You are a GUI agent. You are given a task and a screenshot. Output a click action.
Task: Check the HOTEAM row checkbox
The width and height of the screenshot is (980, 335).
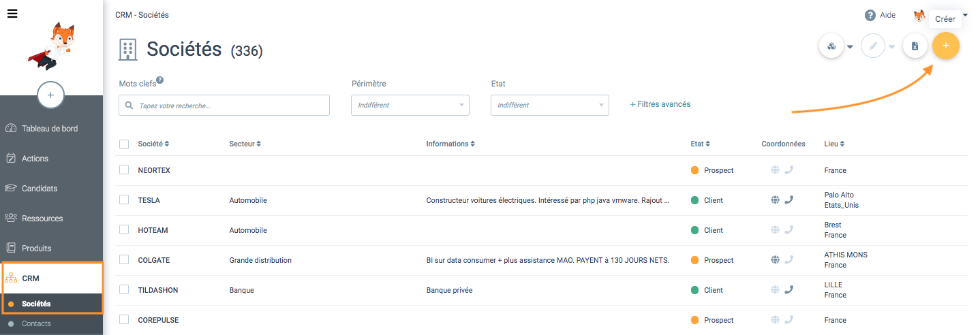124,229
